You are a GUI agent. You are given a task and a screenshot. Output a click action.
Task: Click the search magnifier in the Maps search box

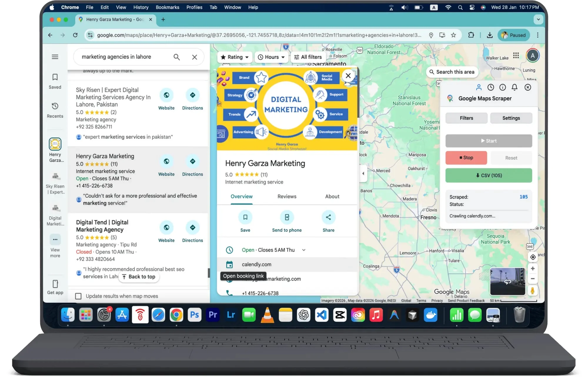point(176,57)
